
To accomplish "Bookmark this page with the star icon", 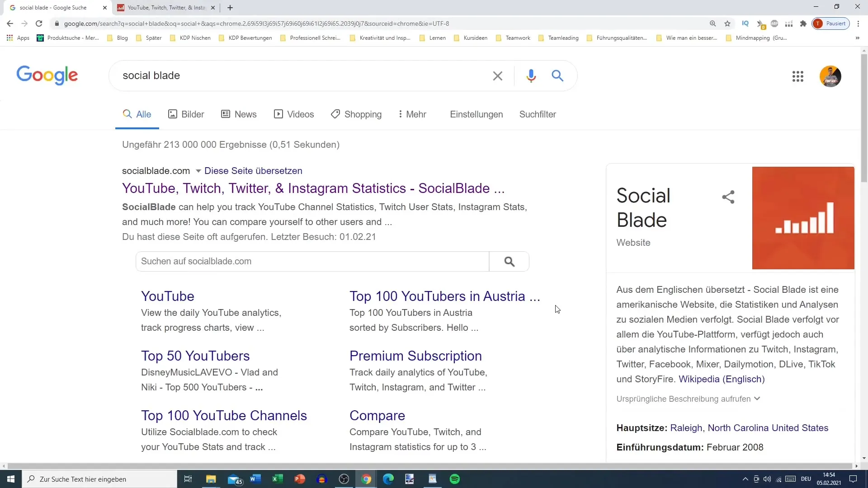I will (727, 23).
